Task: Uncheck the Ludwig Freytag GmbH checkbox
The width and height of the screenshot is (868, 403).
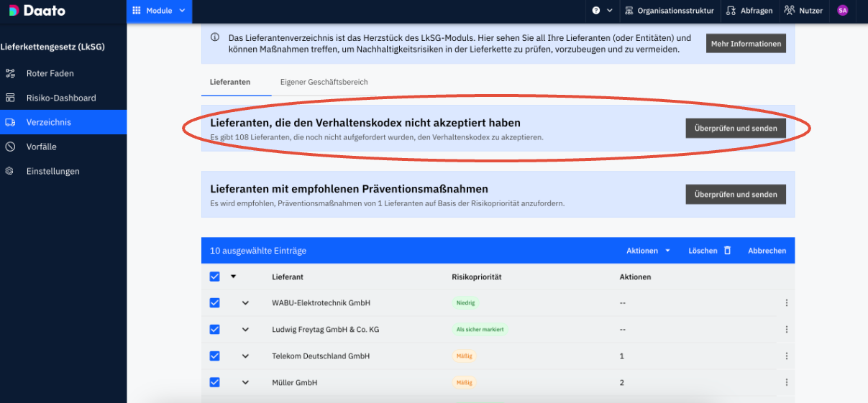Action: (214, 330)
